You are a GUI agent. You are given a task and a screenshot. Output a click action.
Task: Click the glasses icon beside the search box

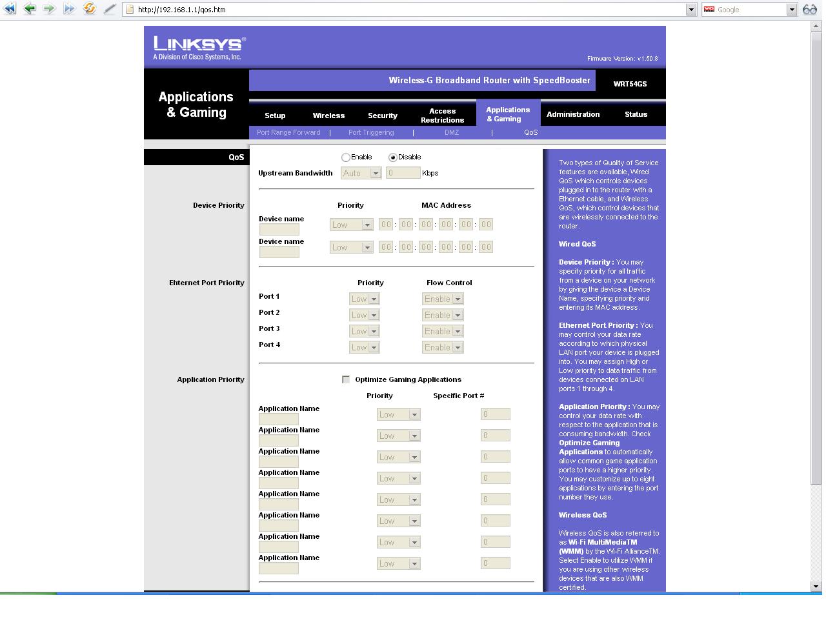pyautogui.click(x=810, y=9)
